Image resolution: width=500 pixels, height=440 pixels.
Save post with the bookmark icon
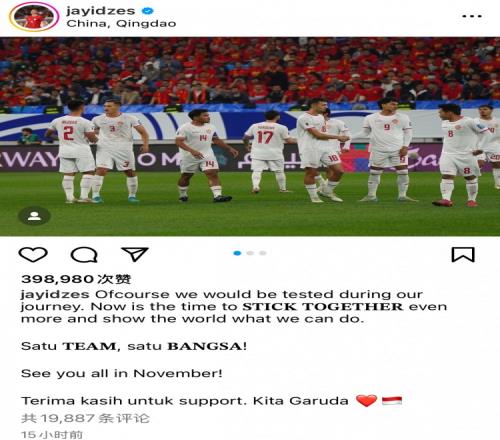point(463,255)
